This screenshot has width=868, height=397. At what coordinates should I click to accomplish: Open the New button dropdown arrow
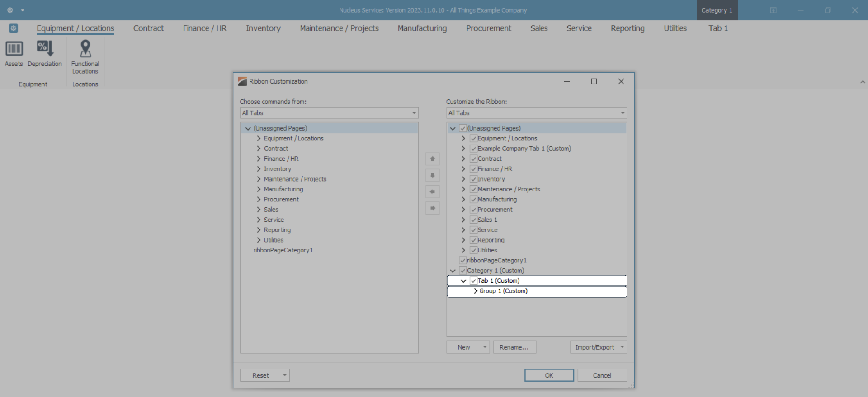485,347
